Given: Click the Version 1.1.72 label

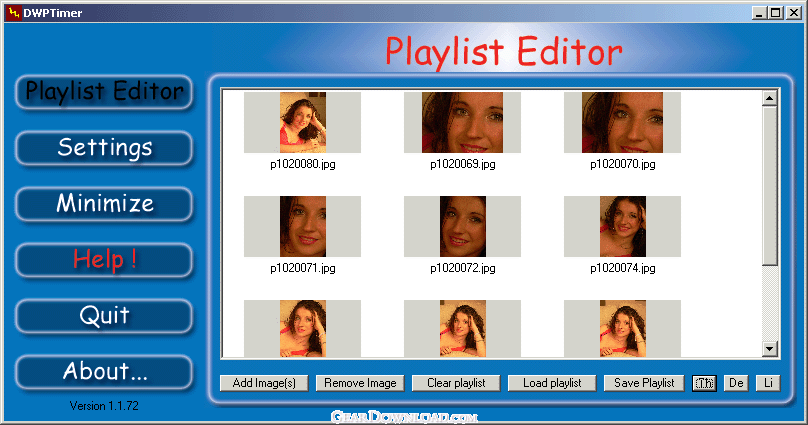Looking at the screenshot, I should pos(104,406).
